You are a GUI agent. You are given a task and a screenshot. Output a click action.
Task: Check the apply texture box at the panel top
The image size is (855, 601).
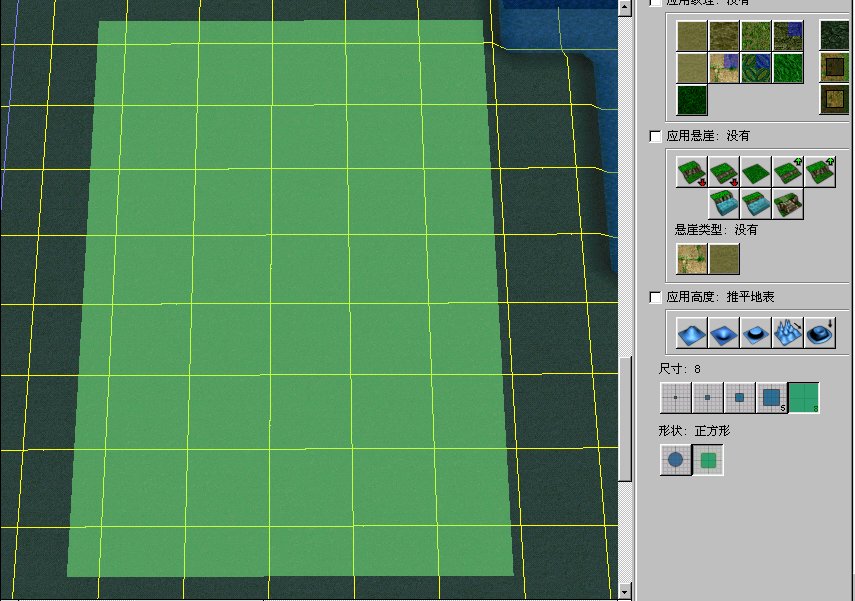click(x=656, y=3)
